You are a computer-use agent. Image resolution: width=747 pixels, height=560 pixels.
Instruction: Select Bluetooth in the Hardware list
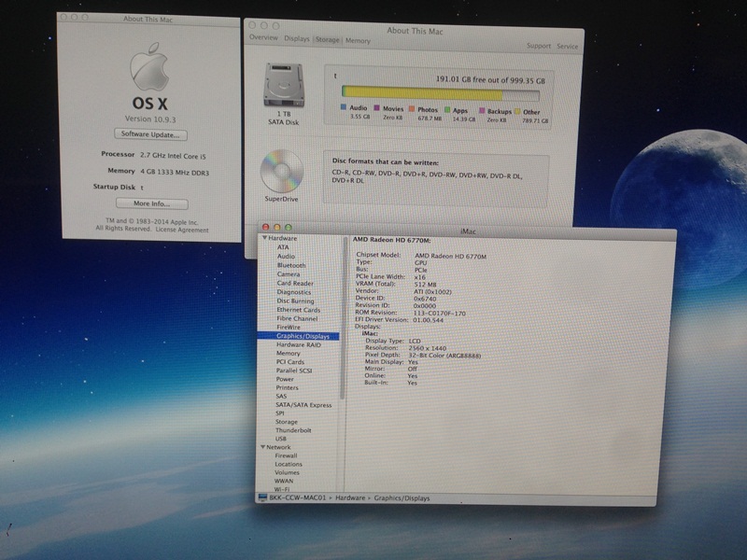[291, 265]
